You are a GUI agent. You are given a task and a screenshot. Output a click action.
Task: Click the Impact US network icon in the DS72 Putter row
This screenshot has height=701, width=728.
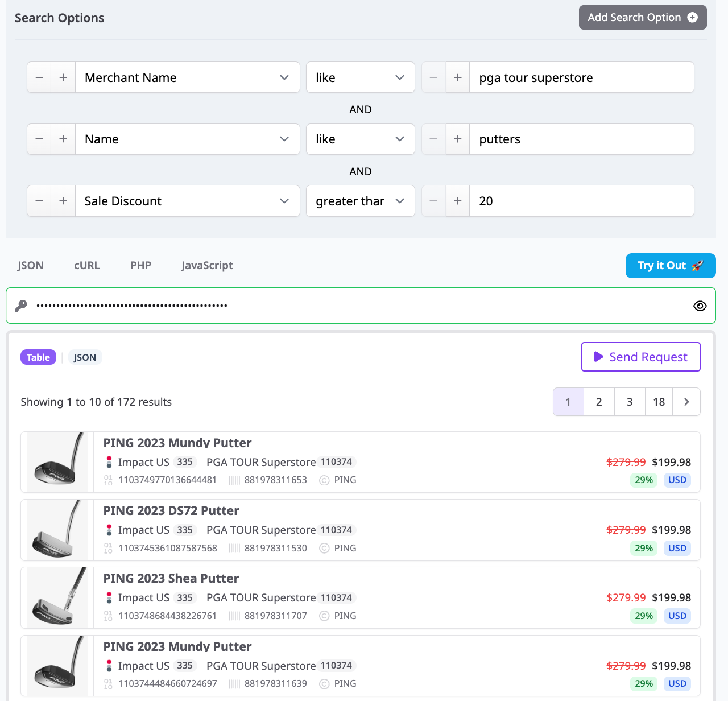pyautogui.click(x=109, y=530)
